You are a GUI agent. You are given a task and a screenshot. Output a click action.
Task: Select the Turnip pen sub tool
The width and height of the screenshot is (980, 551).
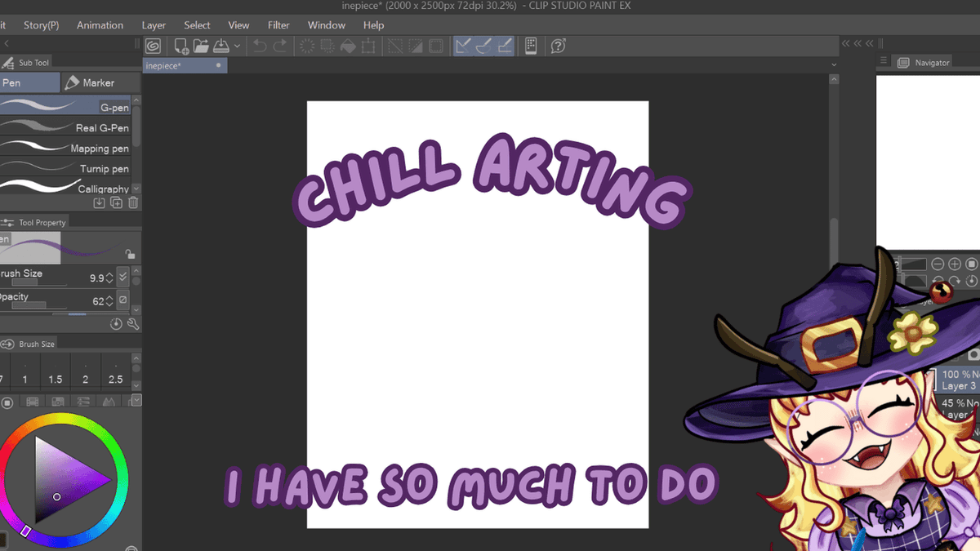65,168
